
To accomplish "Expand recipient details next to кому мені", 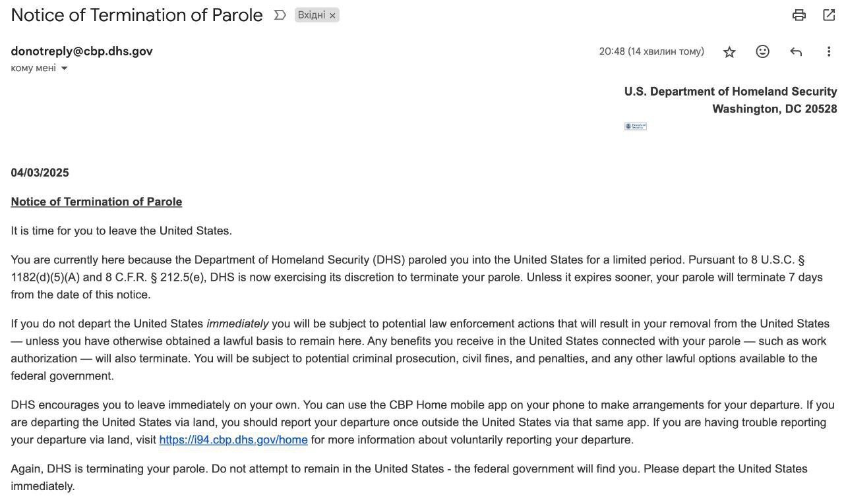I will pos(64,69).
